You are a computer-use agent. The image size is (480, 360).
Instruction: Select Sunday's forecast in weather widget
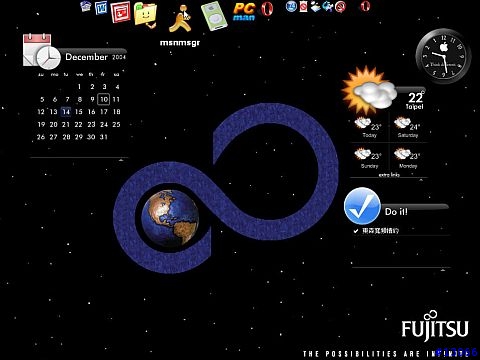tap(369, 158)
